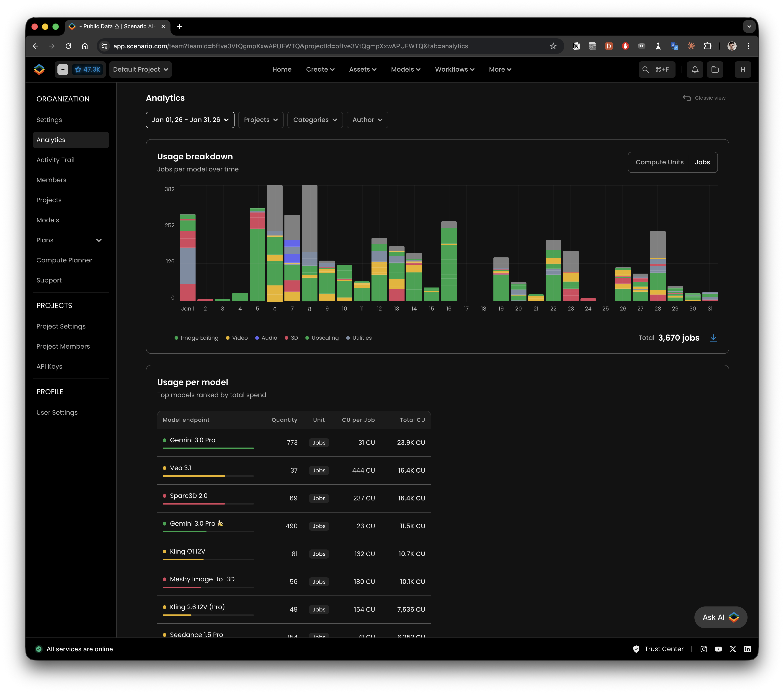Click the download icon next to total jobs
Screen dimensions: 784x694
(713, 338)
